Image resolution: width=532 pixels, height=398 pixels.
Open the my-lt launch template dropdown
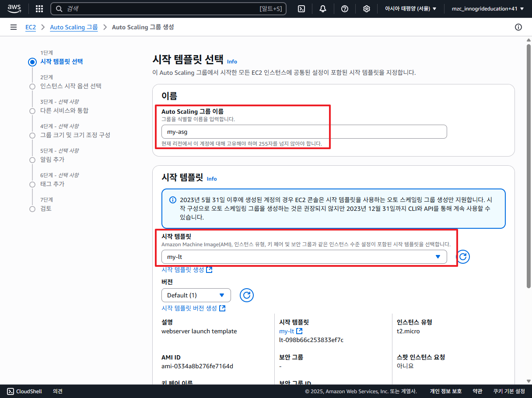tap(304, 257)
